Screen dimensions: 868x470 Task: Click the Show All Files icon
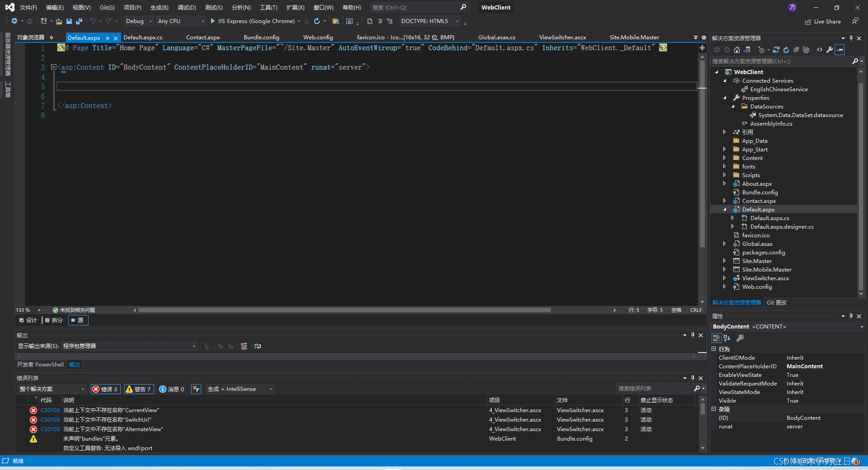[x=806, y=50]
